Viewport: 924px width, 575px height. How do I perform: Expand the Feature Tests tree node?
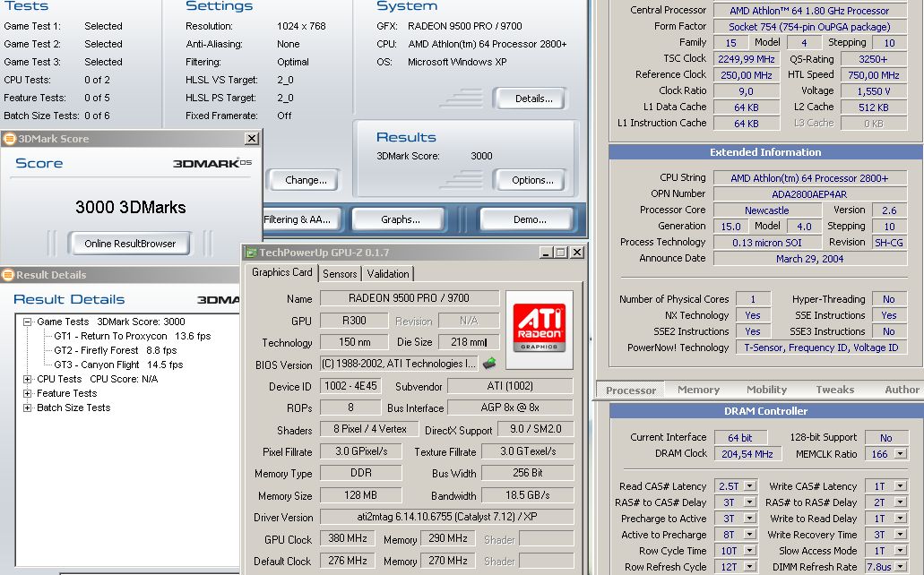[x=27, y=393]
